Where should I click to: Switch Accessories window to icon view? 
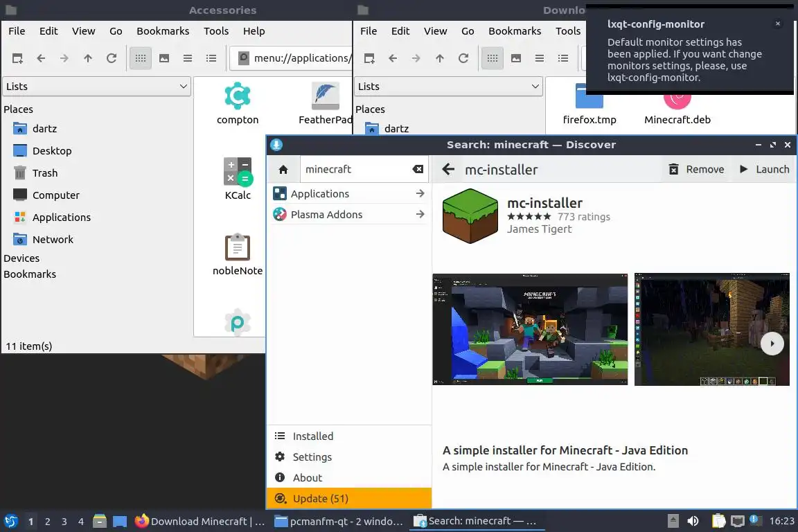click(x=141, y=58)
